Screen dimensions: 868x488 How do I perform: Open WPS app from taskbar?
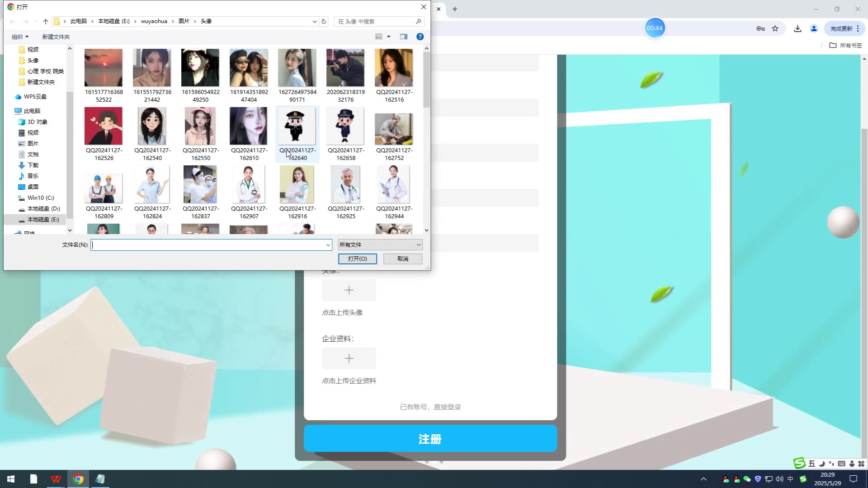(x=56, y=479)
